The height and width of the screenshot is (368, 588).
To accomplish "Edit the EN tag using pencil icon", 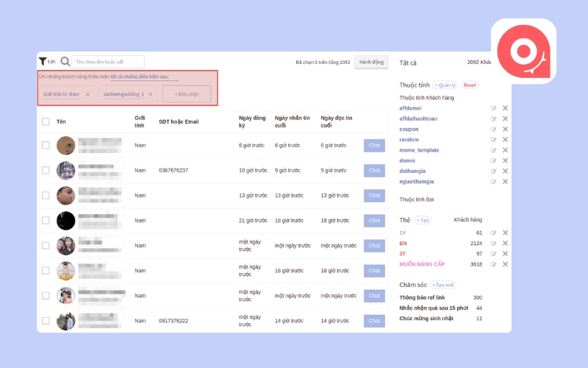I will pyautogui.click(x=494, y=243).
